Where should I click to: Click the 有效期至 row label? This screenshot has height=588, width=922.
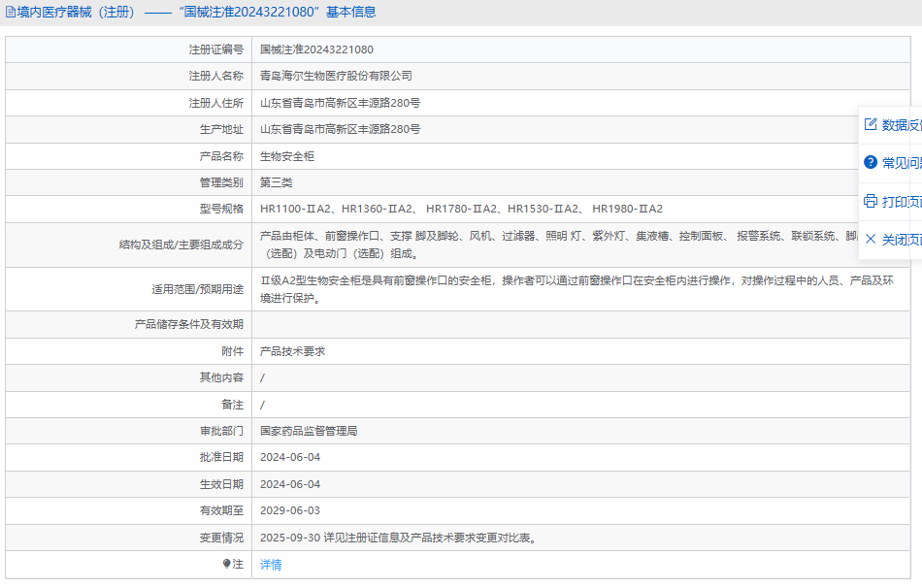point(221,510)
